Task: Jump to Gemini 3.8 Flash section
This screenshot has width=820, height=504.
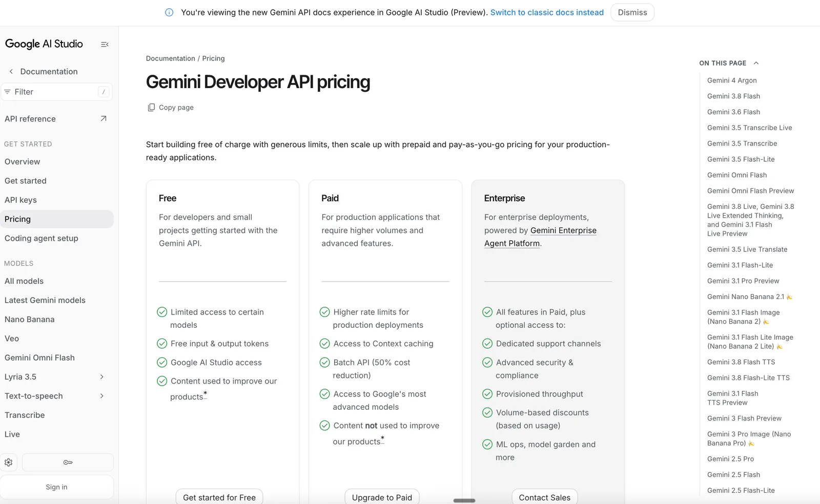Action: pos(733,96)
